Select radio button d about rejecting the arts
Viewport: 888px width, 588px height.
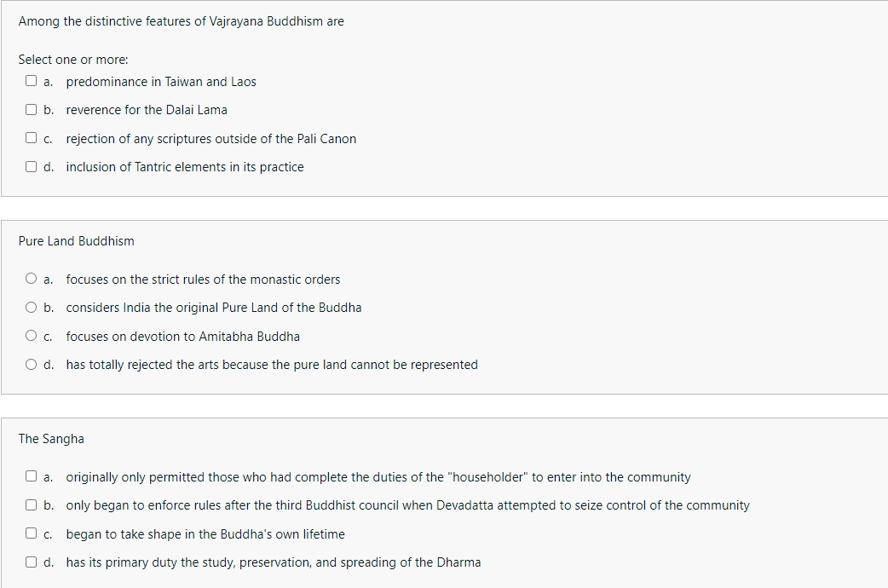click(31, 364)
